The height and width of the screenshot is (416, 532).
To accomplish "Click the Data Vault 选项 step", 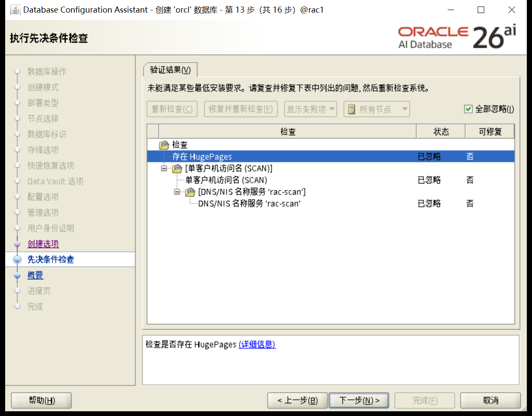I will [x=55, y=181].
